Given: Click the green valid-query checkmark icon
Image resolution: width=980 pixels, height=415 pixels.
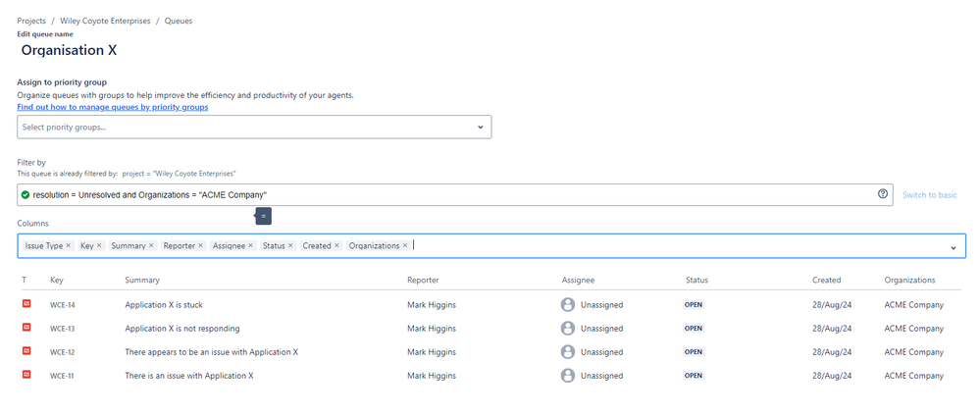Looking at the screenshot, I should 25,195.
